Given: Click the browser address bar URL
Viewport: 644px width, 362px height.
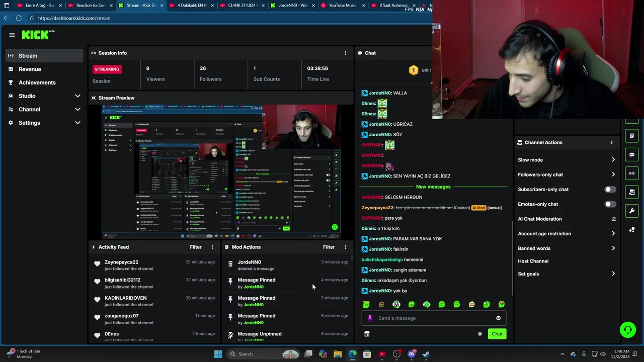Looking at the screenshot, I should pos(74,18).
